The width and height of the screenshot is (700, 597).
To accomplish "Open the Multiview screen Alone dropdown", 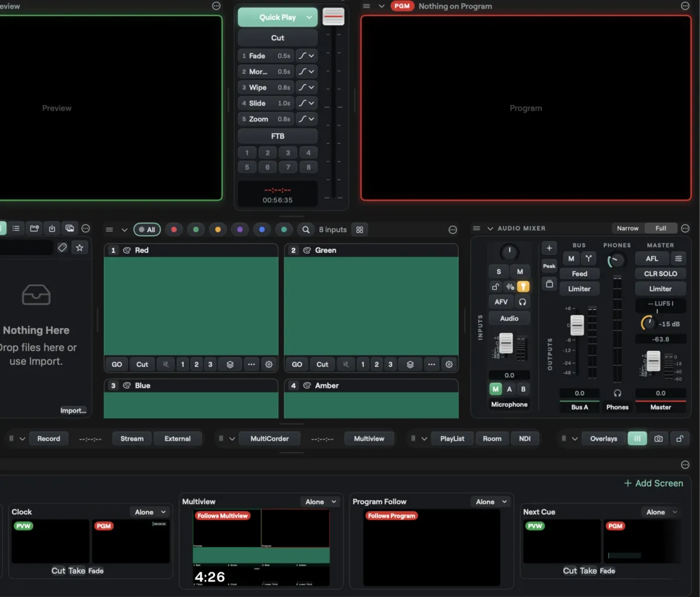I will coord(321,501).
